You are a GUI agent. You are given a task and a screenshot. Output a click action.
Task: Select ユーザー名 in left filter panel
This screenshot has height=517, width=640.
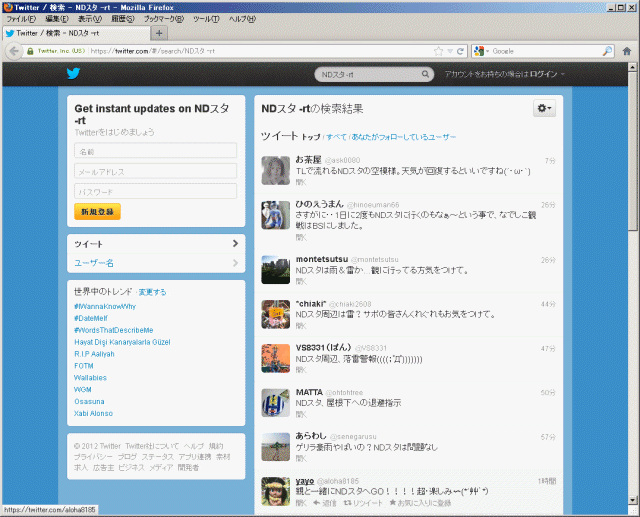[x=156, y=263]
